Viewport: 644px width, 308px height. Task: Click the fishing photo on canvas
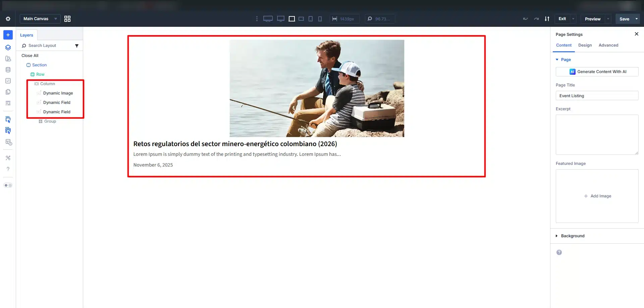tap(317, 88)
